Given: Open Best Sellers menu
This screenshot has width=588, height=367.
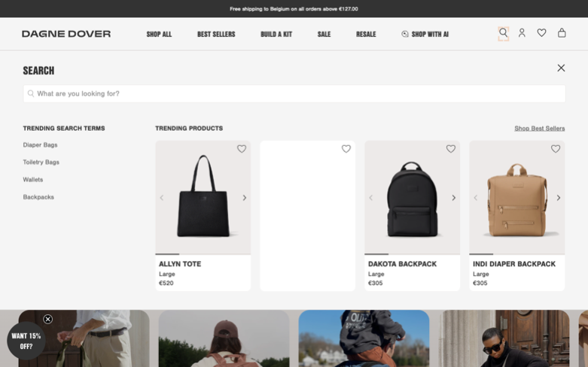Looking at the screenshot, I should (x=216, y=34).
